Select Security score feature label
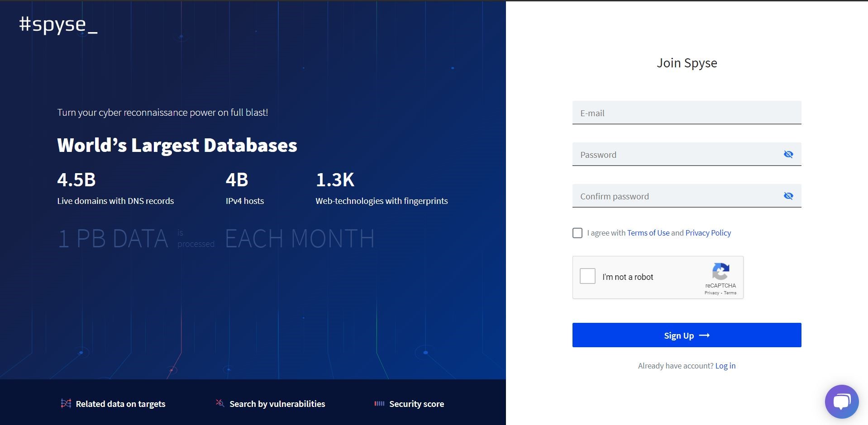This screenshot has height=425, width=868. point(416,404)
